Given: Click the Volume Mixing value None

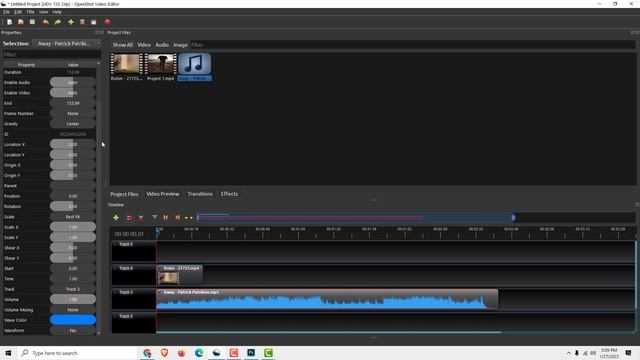Looking at the screenshot, I should 73,310.
